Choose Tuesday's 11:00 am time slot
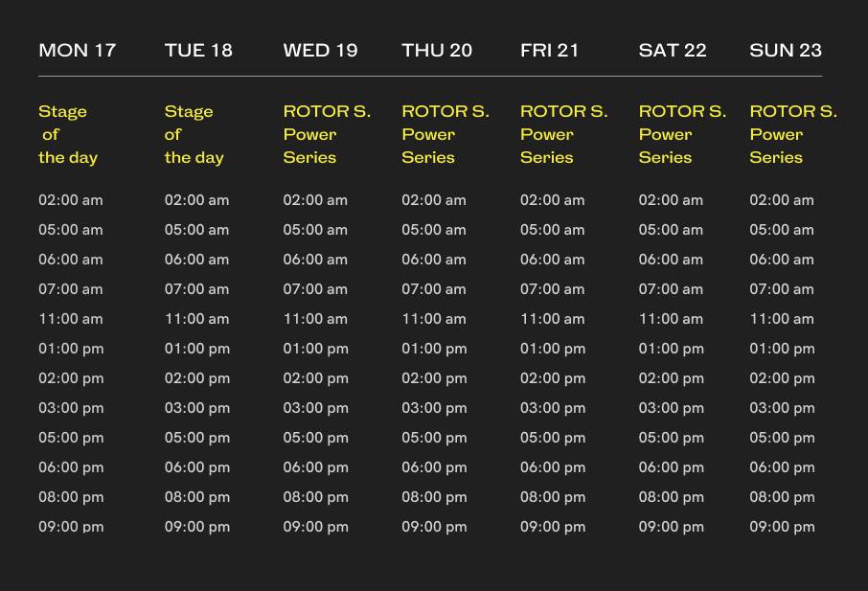Image resolution: width=868 pixels, height=591 pixels. pyautogui.click(x=197, y=319)
